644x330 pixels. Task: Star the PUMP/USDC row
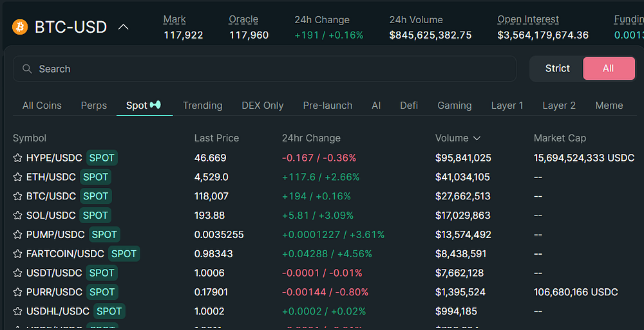(17, 235)
